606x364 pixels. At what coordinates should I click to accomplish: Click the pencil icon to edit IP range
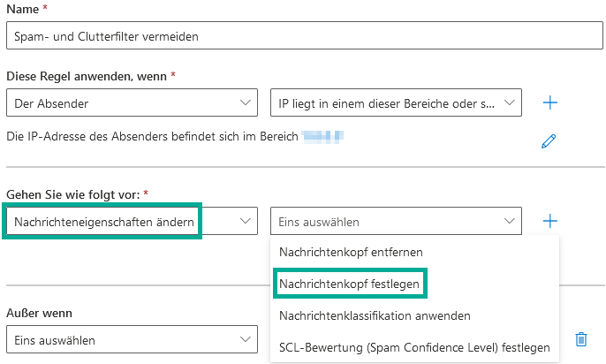(x=549, y=140)
